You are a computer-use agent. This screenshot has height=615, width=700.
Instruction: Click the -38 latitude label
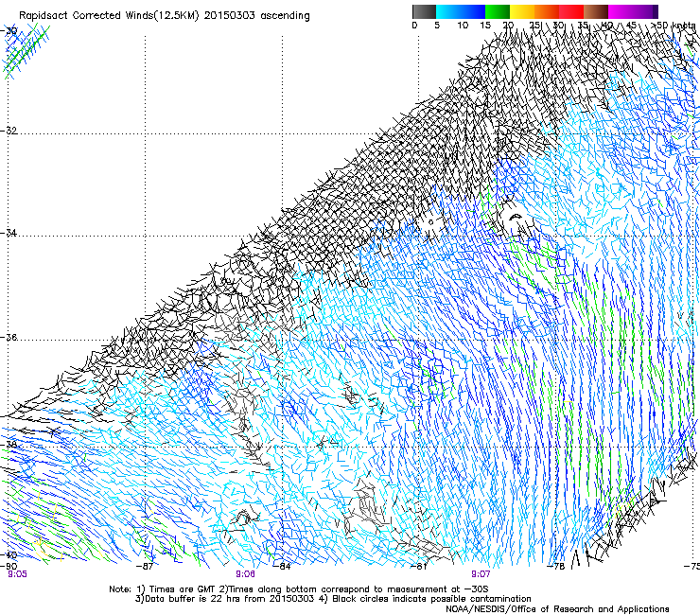click(9, 445)
